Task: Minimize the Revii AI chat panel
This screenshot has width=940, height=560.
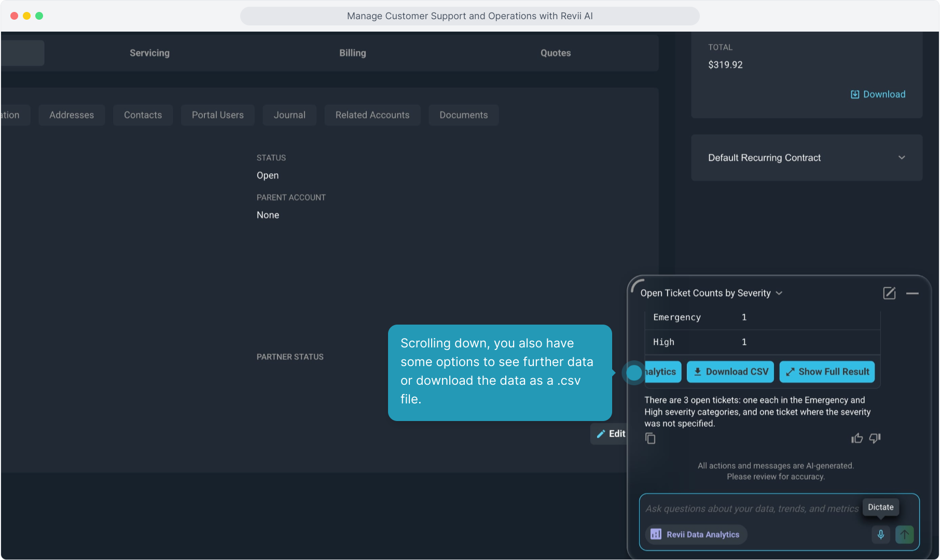Action: pyautogui.click(x=913, y=293)
